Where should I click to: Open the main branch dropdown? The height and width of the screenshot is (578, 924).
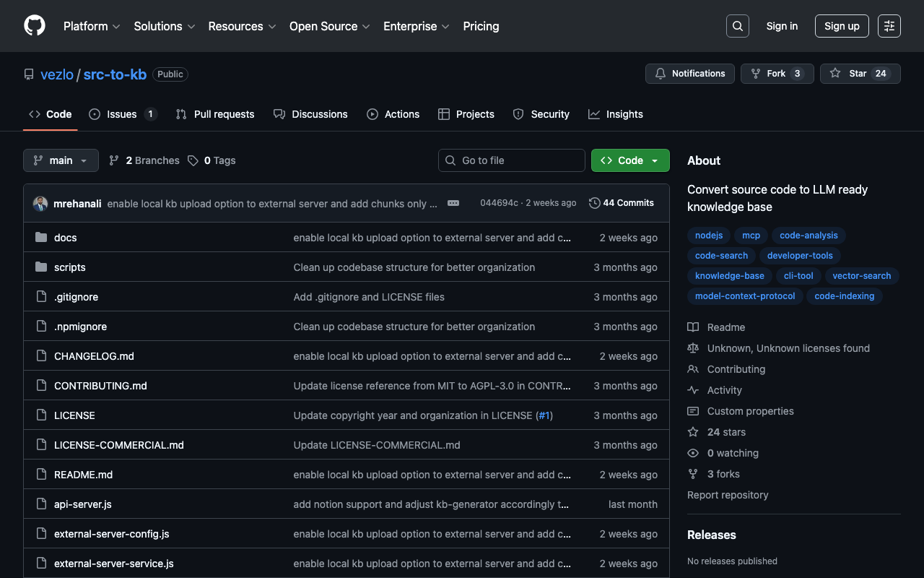(61, 160)
